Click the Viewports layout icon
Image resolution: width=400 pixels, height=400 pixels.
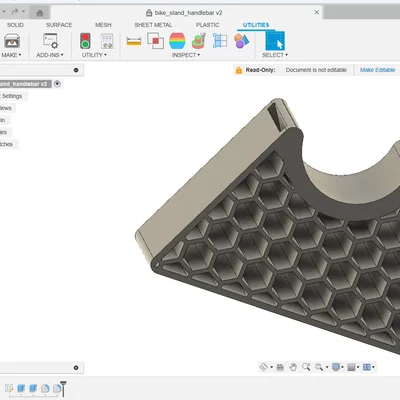(367, 367)
